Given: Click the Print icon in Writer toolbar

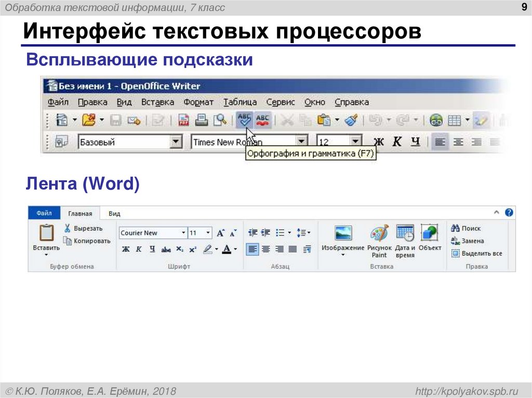Looking at the screenshot, I should [202, 120].
